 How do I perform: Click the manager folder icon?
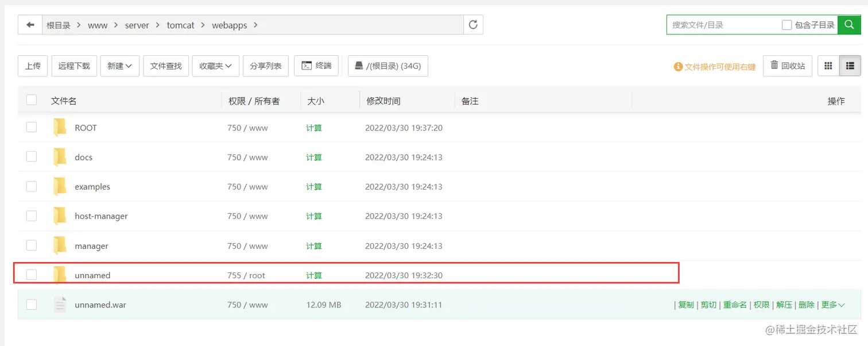coord(60,245)
